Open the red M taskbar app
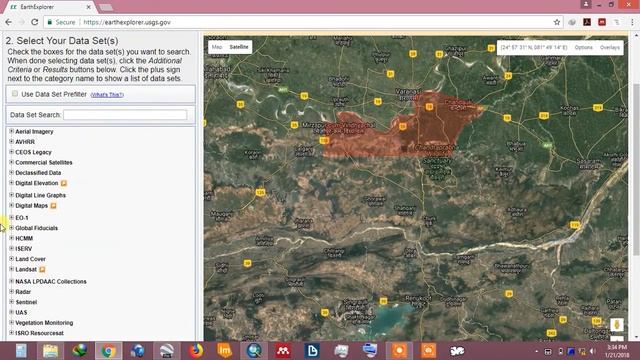Viewport: 640px width, 360px height. tap(283, 351)
